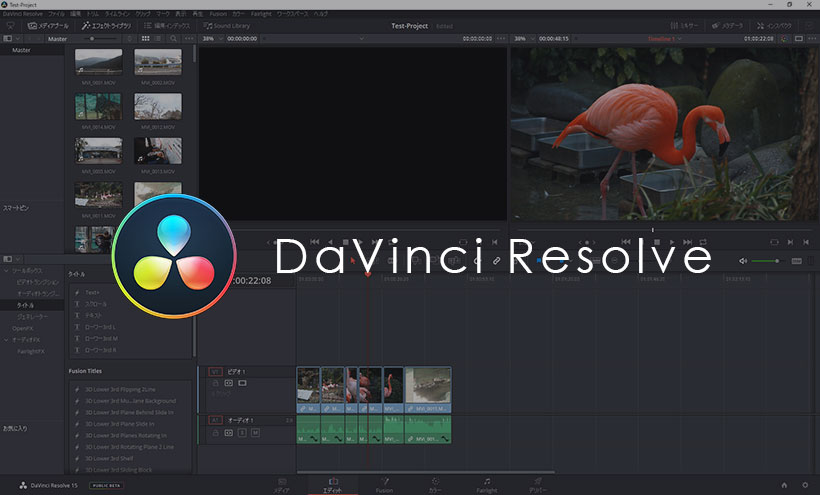Go to first frame in timeline viewer
Viewport: 820px width, 495px height.
click(x=625, y=242)
